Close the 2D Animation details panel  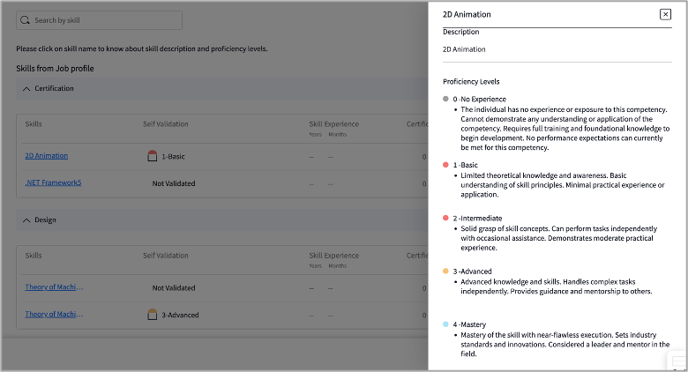(x=665, y=14)
